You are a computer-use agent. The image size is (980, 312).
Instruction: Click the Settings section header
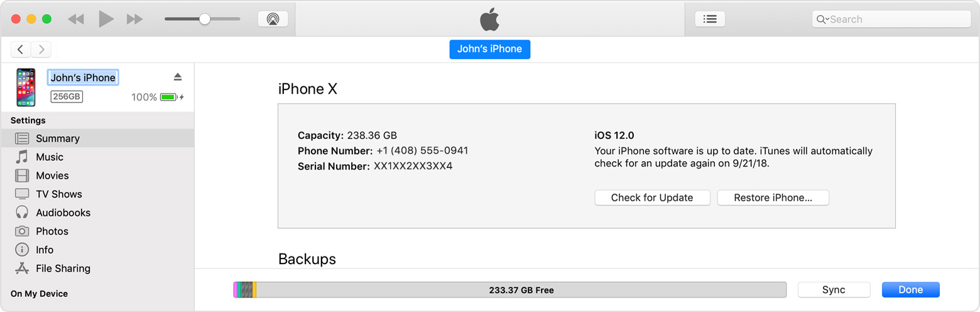tap(28, 120)
